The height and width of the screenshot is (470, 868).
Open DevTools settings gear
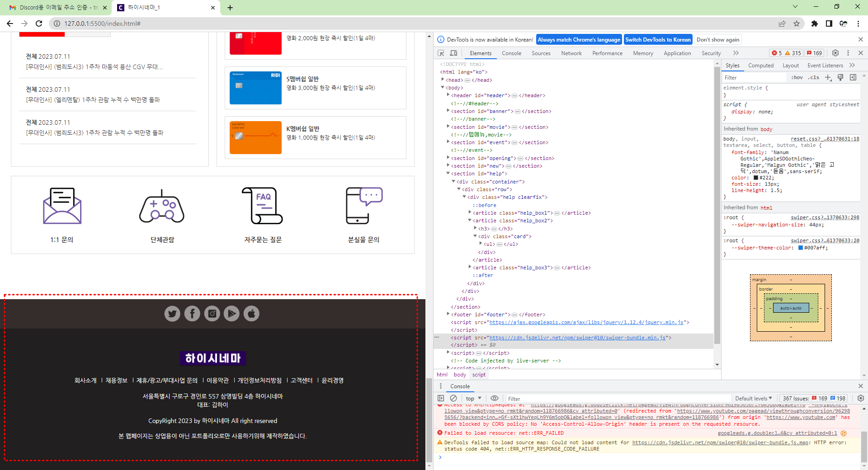pos(835,53)
